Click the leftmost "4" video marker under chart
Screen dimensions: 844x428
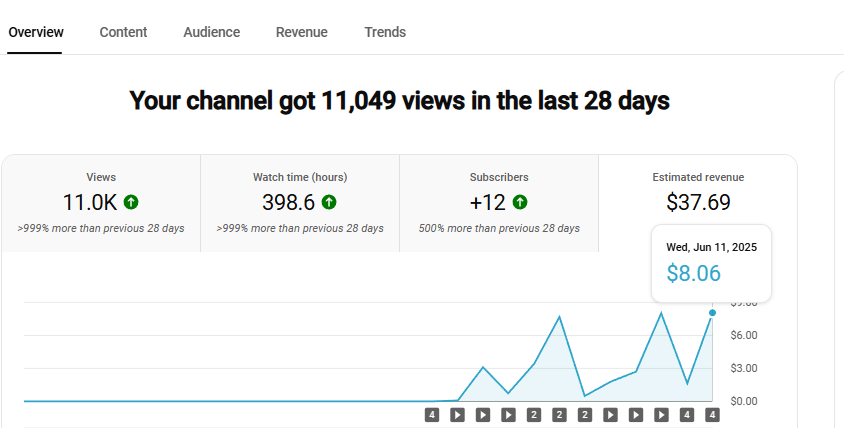point(432,415)
